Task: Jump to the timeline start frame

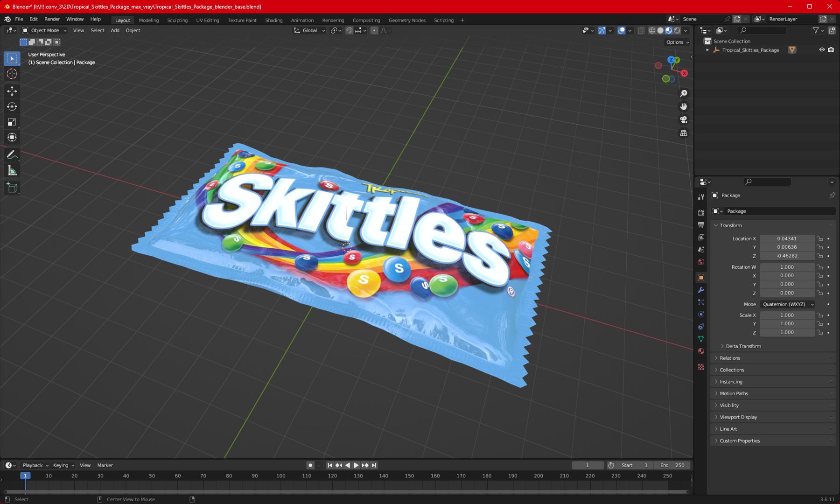Action: pos(330,465)
